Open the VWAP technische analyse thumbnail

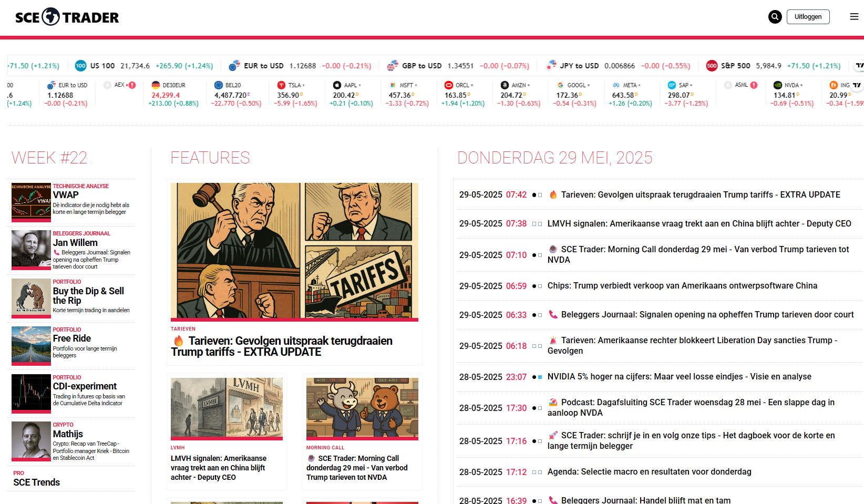tap(31, 202)
